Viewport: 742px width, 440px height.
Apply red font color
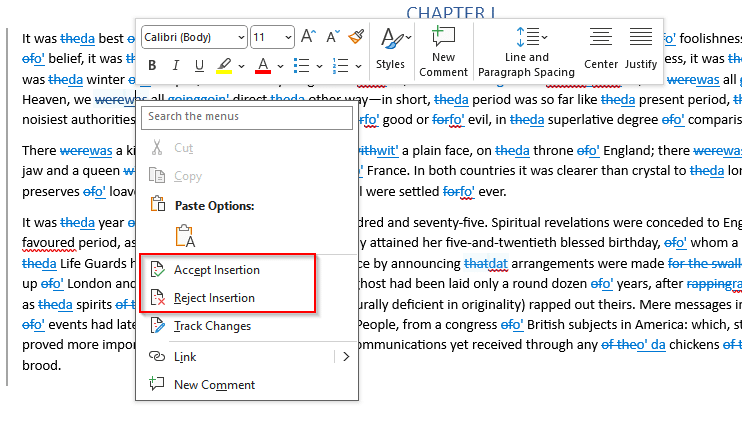click(x=263, y=65)
